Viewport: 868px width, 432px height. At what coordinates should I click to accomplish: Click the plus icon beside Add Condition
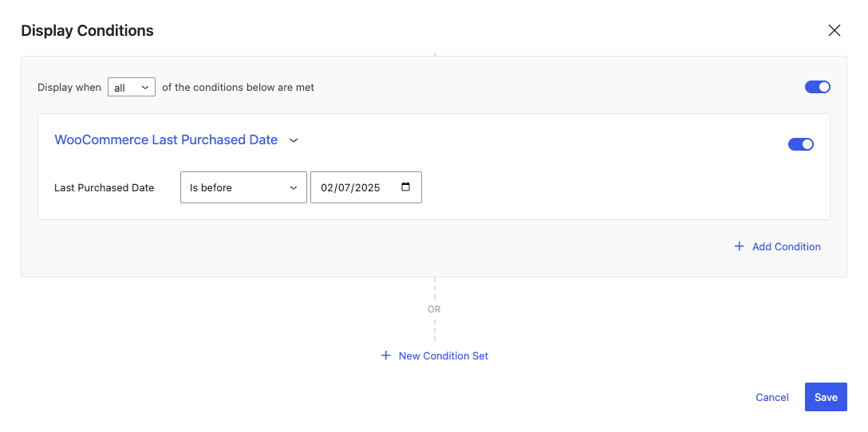(739, 246)
